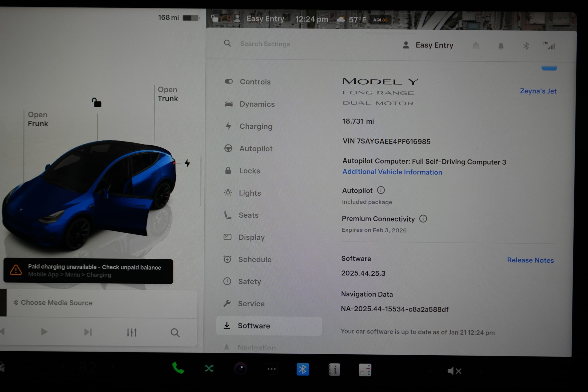Switch to the Charging settings section
Image resolution: width=588 pixels, height=392 pixels.
pyautogui.click(x=256, y=127)
